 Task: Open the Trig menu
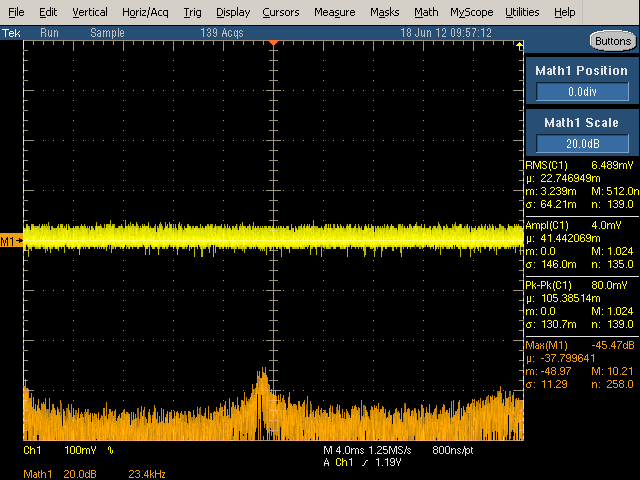[192, 12]
